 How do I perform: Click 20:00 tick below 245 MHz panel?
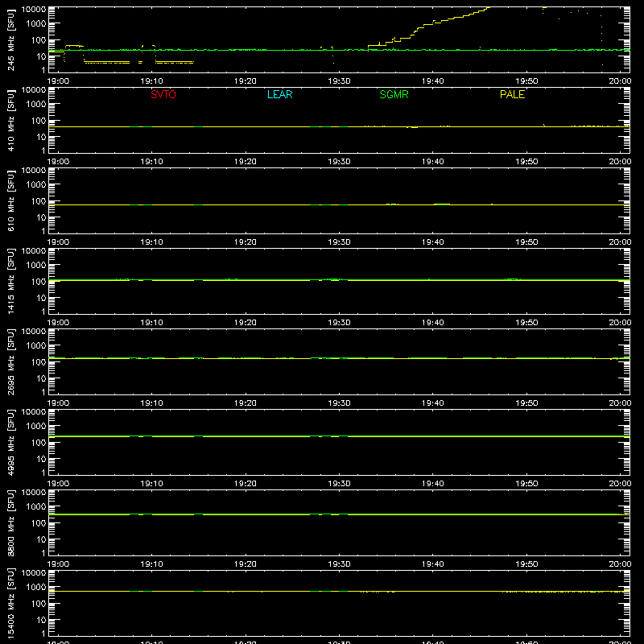620,81
